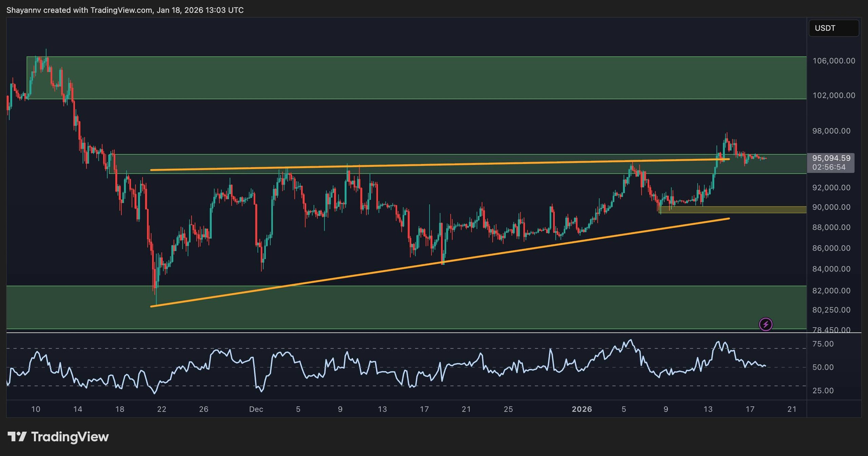This screenshot has height=456, width=868.
Task: Open the USDT currency selector
Action: pos(833,28)
